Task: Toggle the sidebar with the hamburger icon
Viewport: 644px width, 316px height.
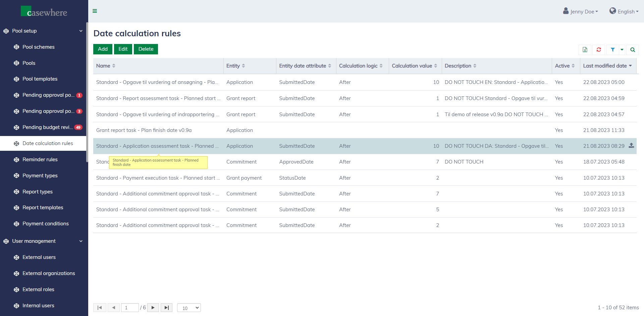Action: (95, 11)
